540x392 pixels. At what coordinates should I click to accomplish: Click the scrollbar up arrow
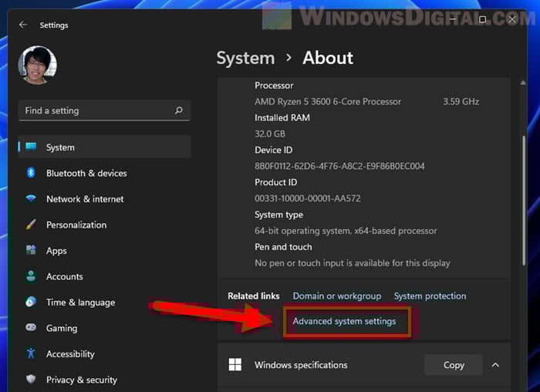523,83
